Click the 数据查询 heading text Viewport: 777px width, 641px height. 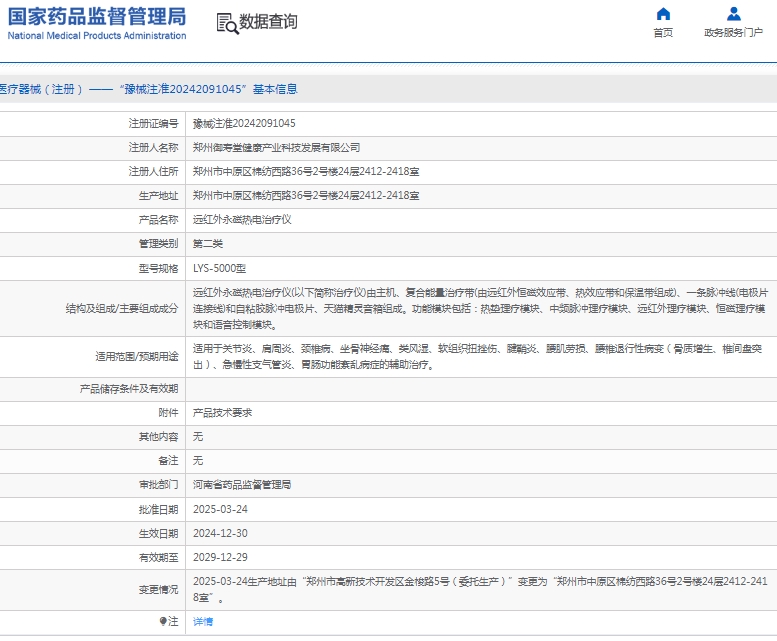268,21
